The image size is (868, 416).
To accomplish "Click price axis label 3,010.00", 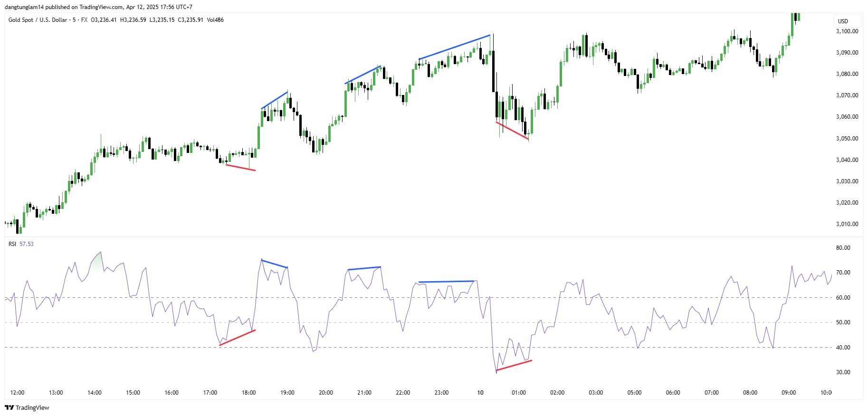I will pyautogui.click(x=847, y=224).
